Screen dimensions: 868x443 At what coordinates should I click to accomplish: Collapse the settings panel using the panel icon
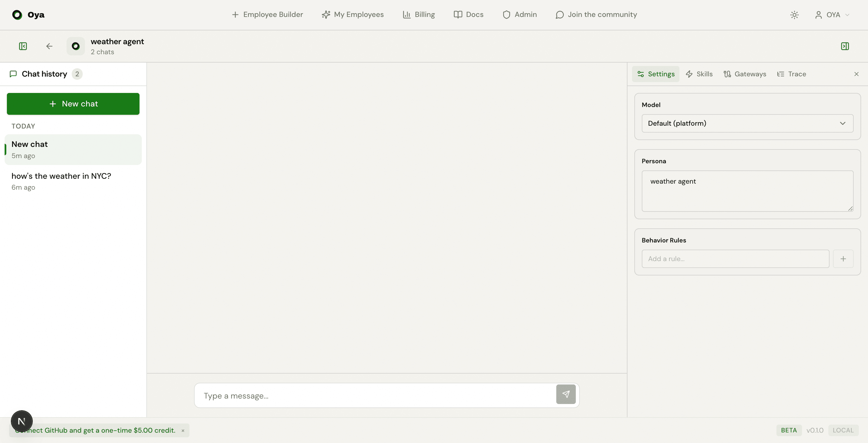(x=844, y=46)
